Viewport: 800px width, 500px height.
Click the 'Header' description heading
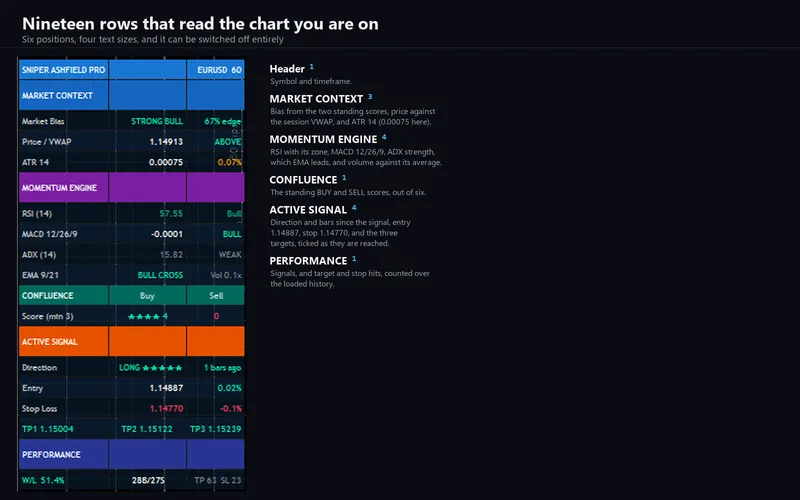(287, 69)
